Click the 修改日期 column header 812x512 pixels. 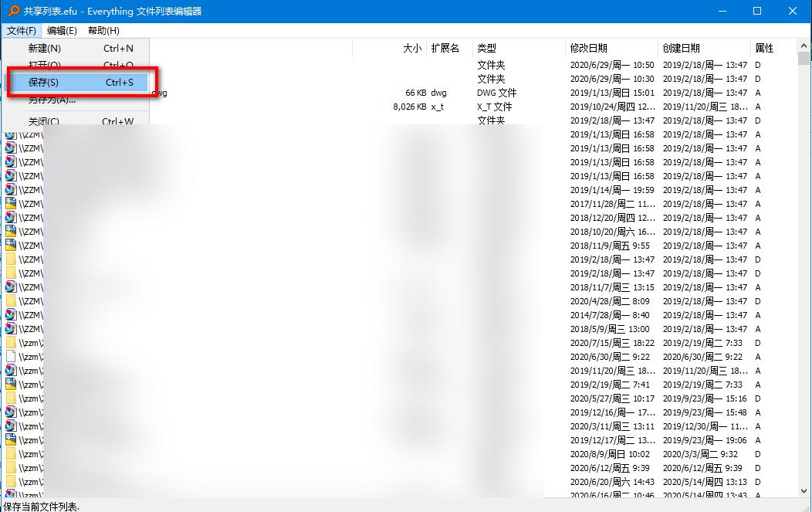588,48
